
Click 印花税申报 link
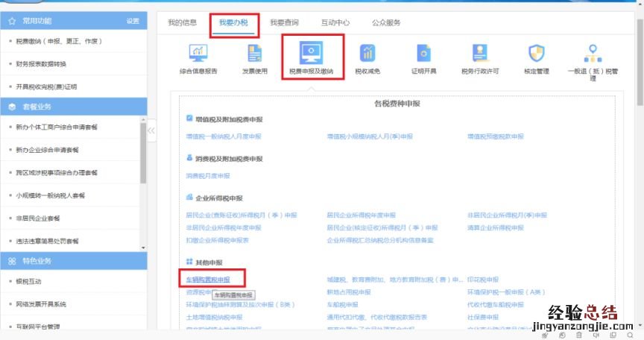tap(482, 280)
